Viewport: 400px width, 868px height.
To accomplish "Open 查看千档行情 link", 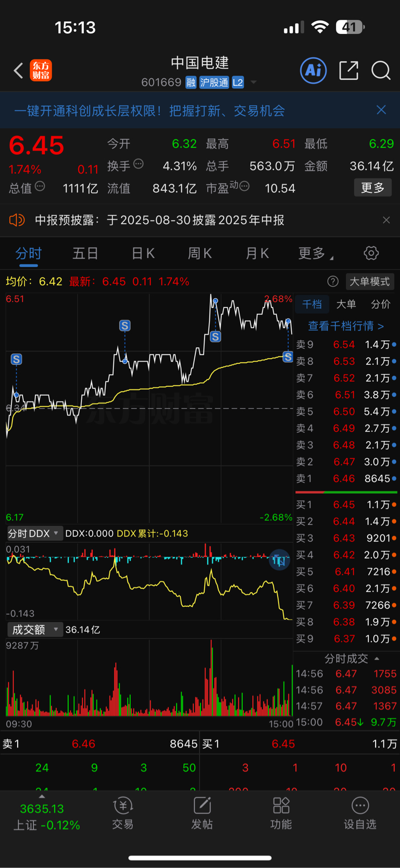I will click(346, 326).
